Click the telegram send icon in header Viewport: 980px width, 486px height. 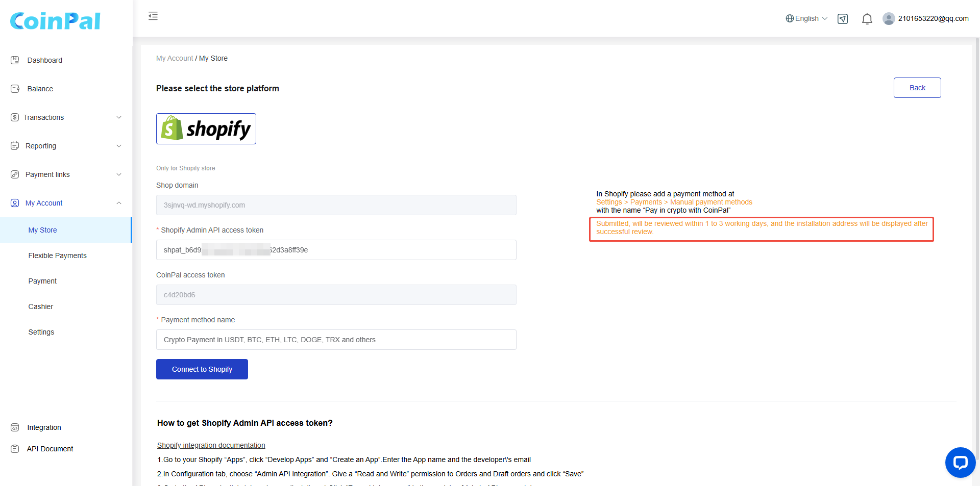tap(843, 19)
